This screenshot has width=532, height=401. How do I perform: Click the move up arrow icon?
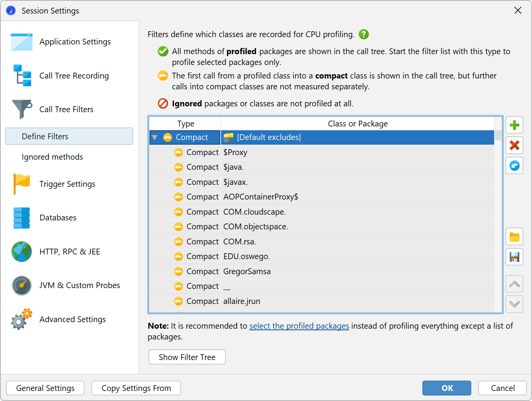click(514, 284)
